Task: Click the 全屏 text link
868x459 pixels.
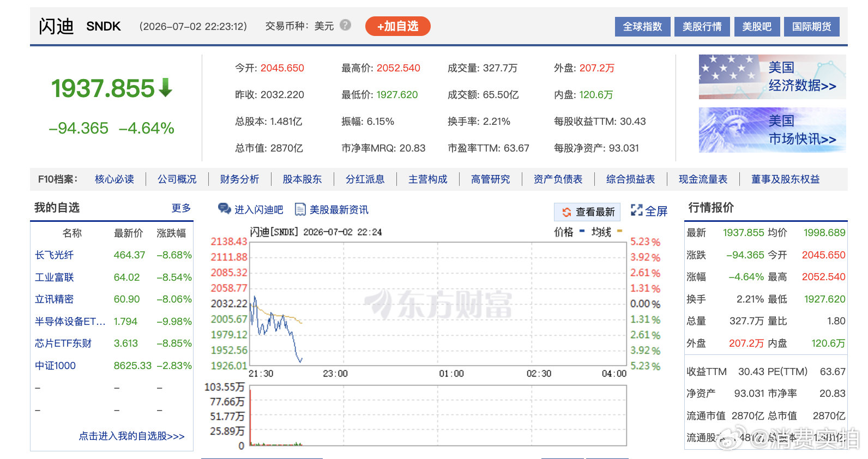Action: [656, 211]
